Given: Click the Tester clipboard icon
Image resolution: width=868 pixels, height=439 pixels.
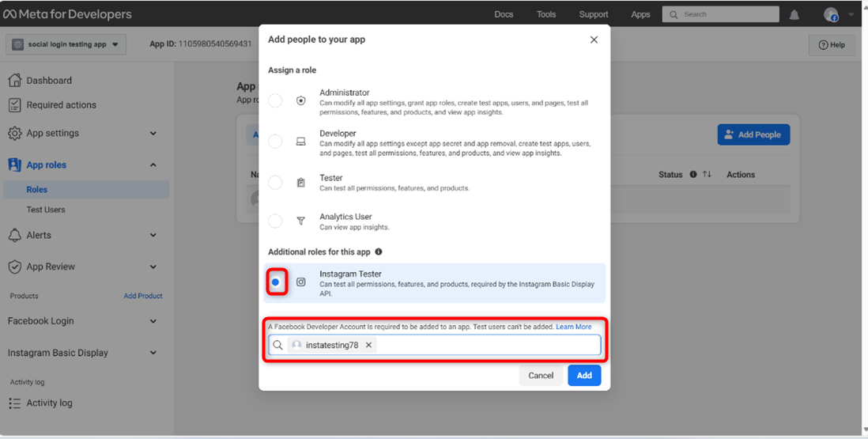Looking at the screenshot, I should (300, 183).
